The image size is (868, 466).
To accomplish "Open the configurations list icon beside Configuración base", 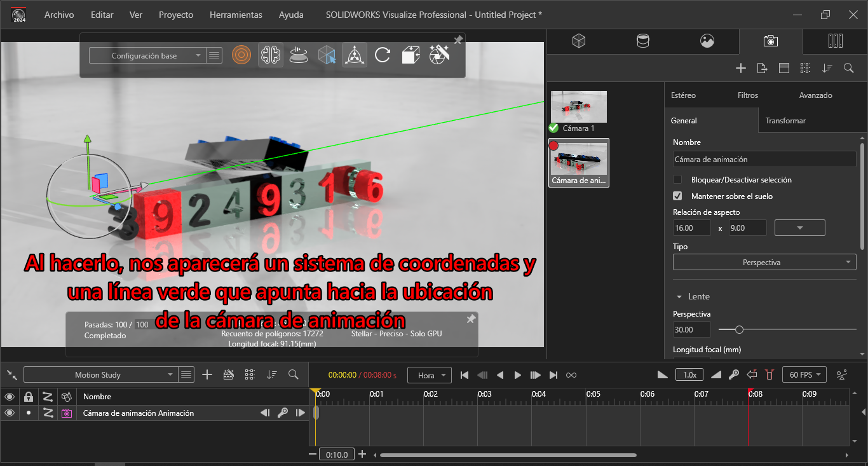I will [x=215, y=55].
